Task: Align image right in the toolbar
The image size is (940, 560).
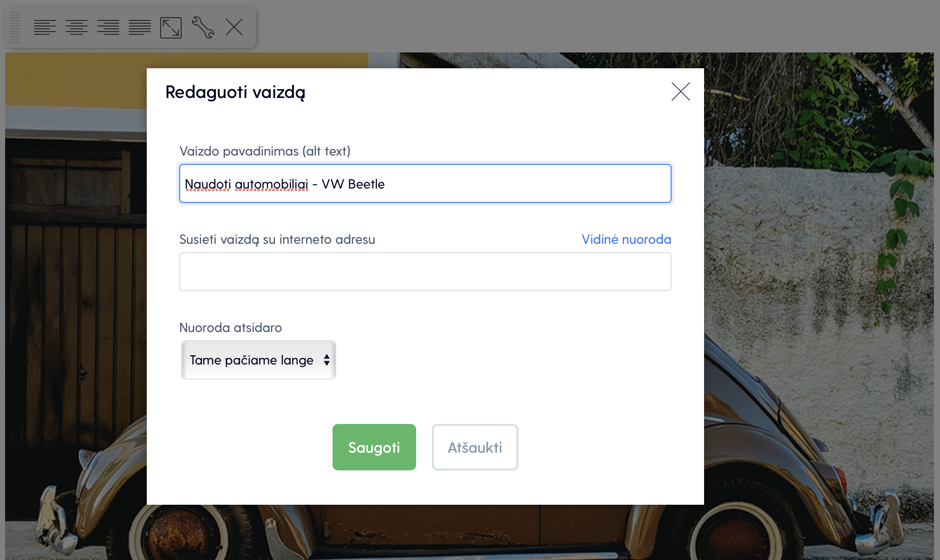Action: 108,27
